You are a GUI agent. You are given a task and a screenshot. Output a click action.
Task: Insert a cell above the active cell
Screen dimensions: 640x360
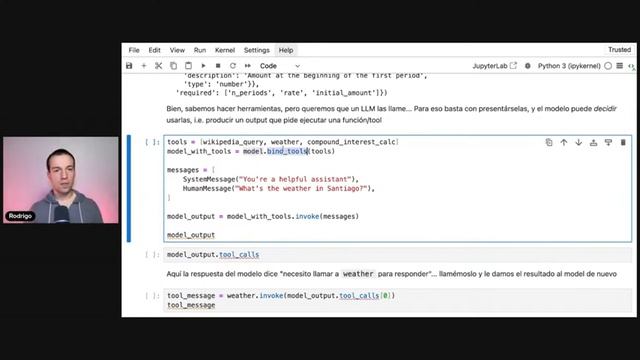point(593,142)
